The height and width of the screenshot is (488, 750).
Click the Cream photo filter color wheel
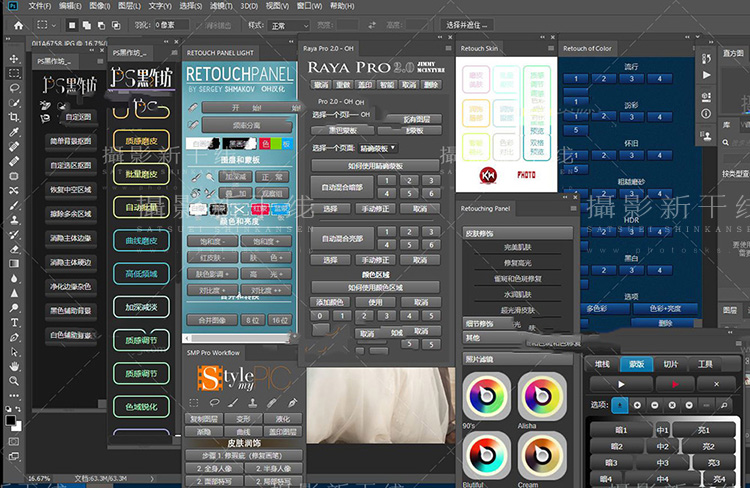coord(542,455)
